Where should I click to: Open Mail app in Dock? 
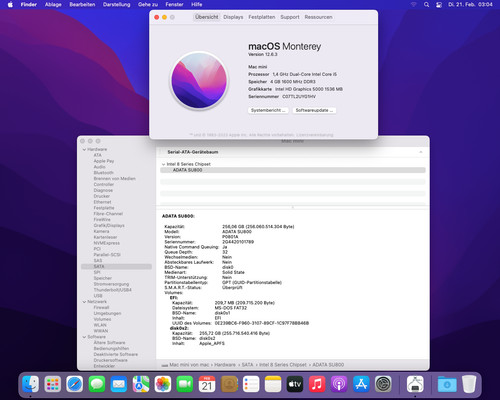coord(119,384)
